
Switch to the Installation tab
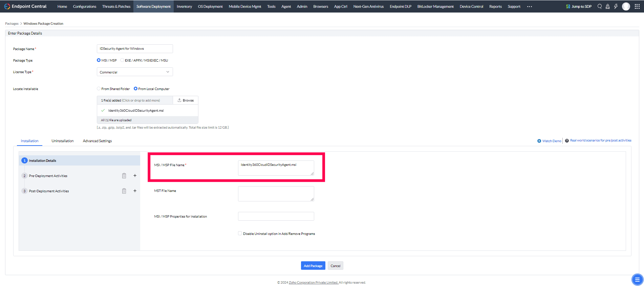(x=30, y=141)
